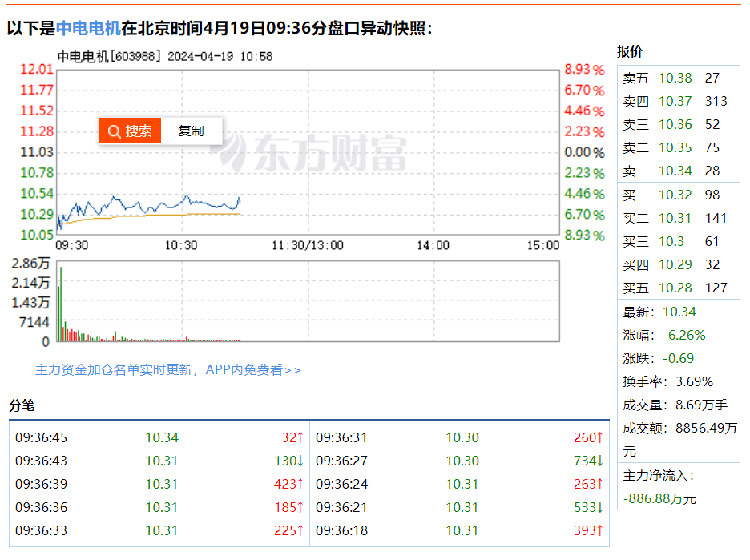
Task: Select the 买一 price 10.32
Action: 675,195
